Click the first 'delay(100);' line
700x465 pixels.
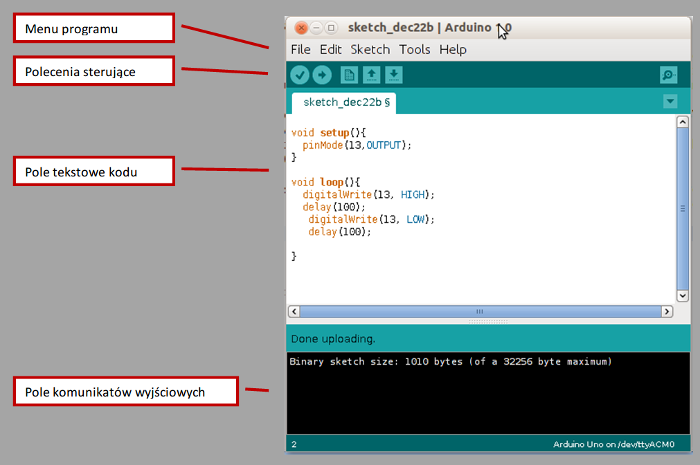(334, 208)
